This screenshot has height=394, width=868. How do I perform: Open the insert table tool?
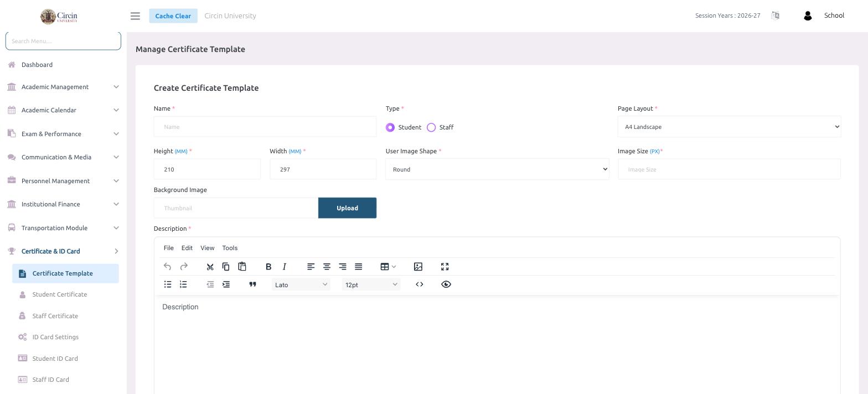click(x=388, y=267)
